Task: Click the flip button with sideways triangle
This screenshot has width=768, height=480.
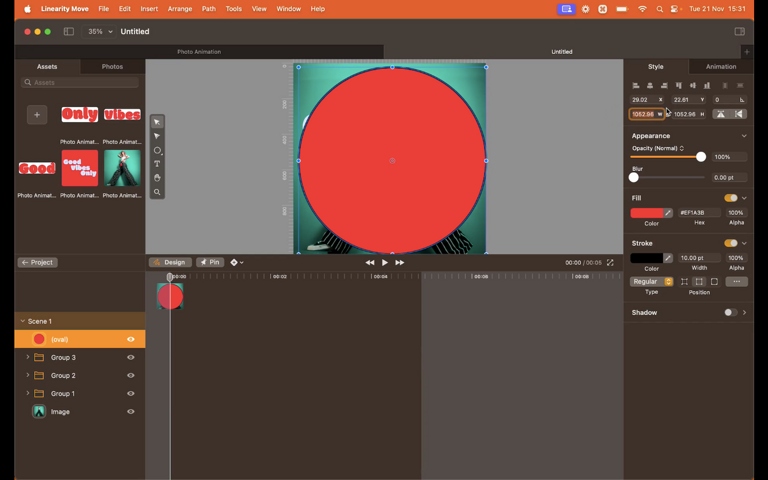Action: 739,114
